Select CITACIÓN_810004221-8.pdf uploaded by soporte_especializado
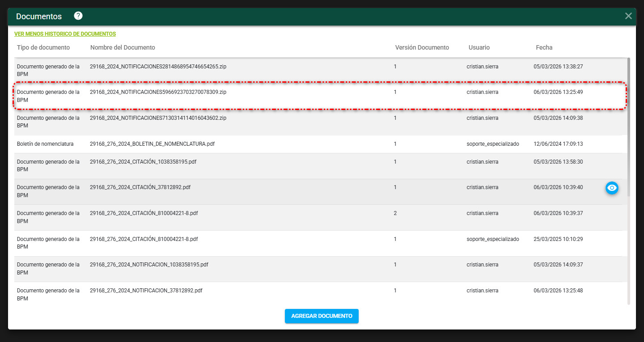The width and height of the screenshot is (644, 342). (144, 239)
